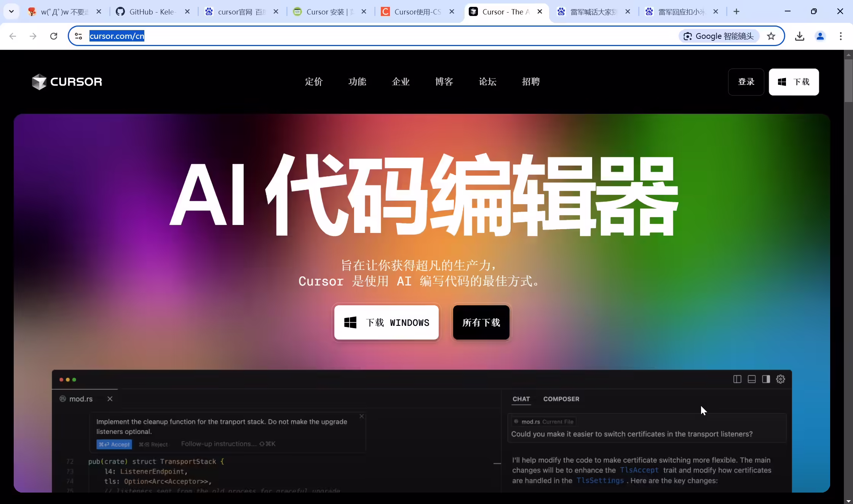The width and height of the screenshot is (853, 504).
Task: Click the 下载 WINDOWS button
Action: point(387,322)
